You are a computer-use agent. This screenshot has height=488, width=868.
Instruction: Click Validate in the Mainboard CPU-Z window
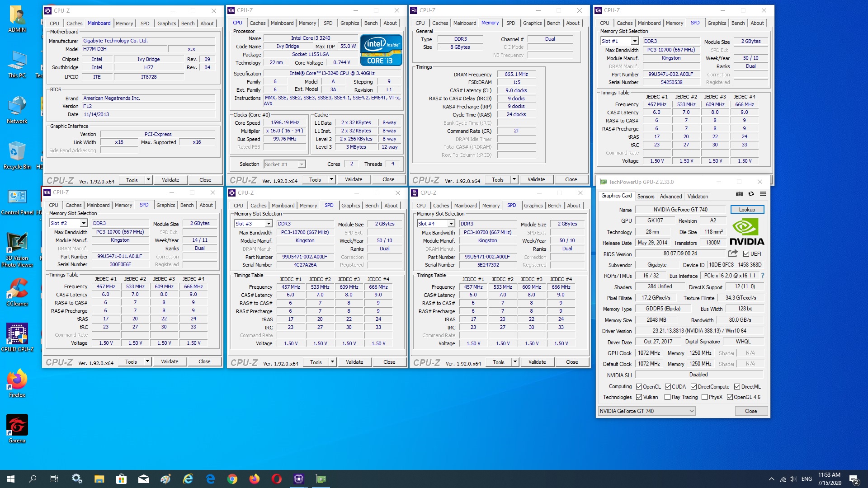170,180
